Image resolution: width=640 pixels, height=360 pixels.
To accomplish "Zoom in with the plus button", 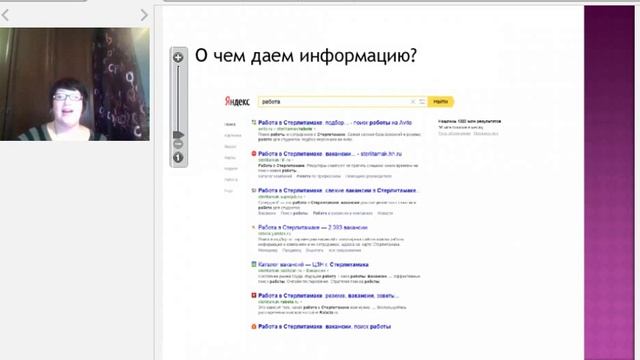I will (178, 58).
